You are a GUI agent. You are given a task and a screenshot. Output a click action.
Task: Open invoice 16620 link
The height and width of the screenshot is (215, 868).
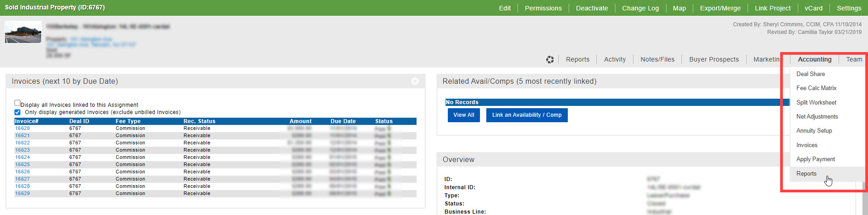(x=22, y=129)
